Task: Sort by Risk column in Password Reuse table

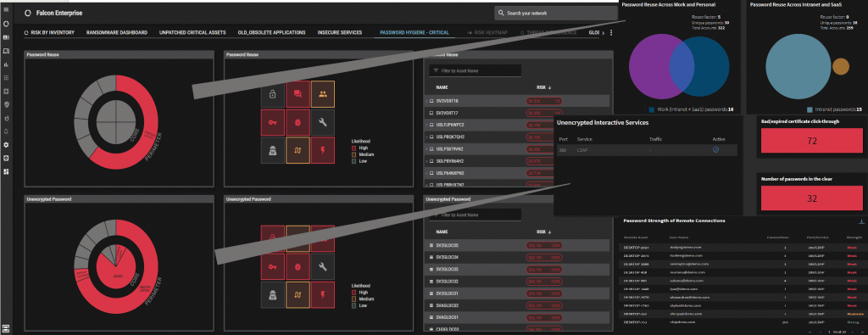Action: pos(544,87)
